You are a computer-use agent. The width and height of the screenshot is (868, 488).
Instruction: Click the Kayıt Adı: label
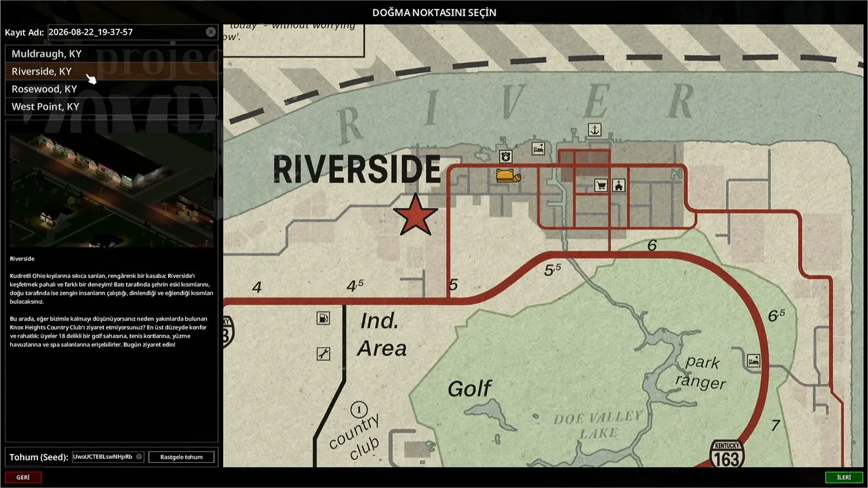(24, 32)
